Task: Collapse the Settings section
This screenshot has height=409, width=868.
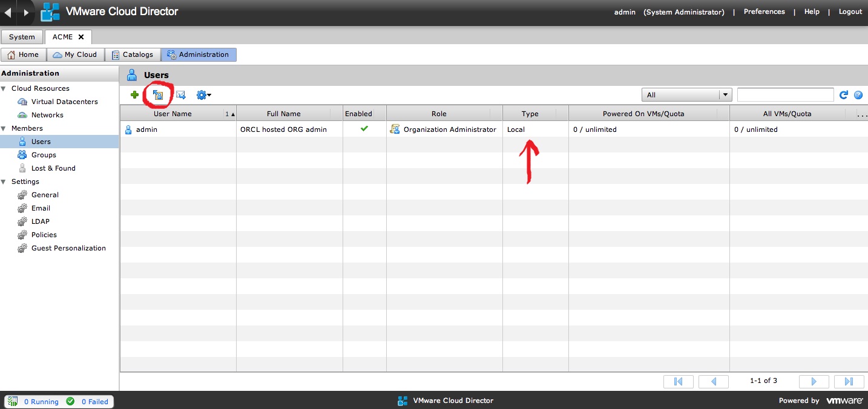Action: click(x=4, y=182)
